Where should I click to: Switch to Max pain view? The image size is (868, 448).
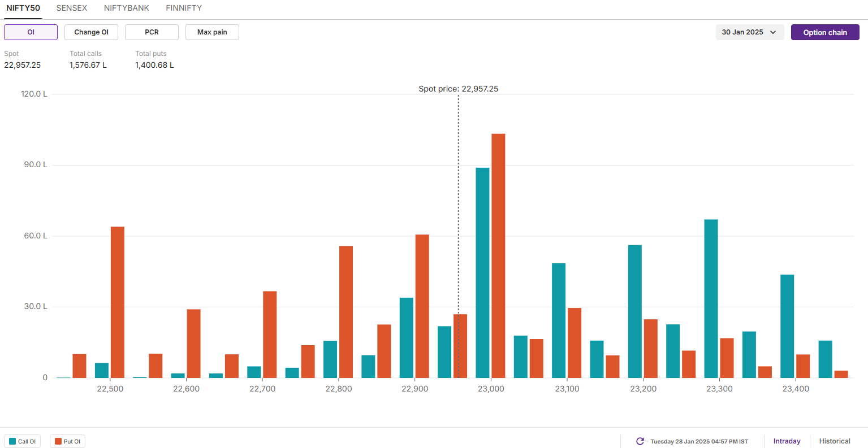[x=212, y=32]
